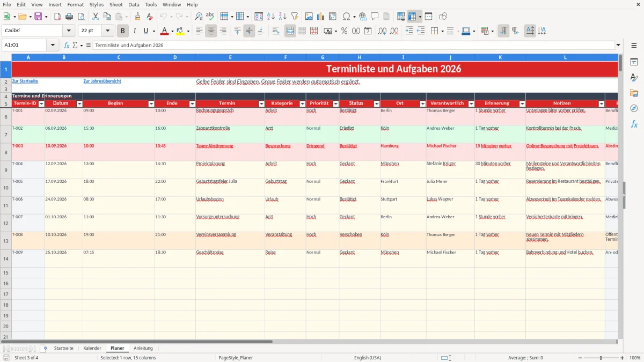Insert Image via toolbar icon
Image resolution: width=644 pixels, height=362 pixels.
[309, 17]
